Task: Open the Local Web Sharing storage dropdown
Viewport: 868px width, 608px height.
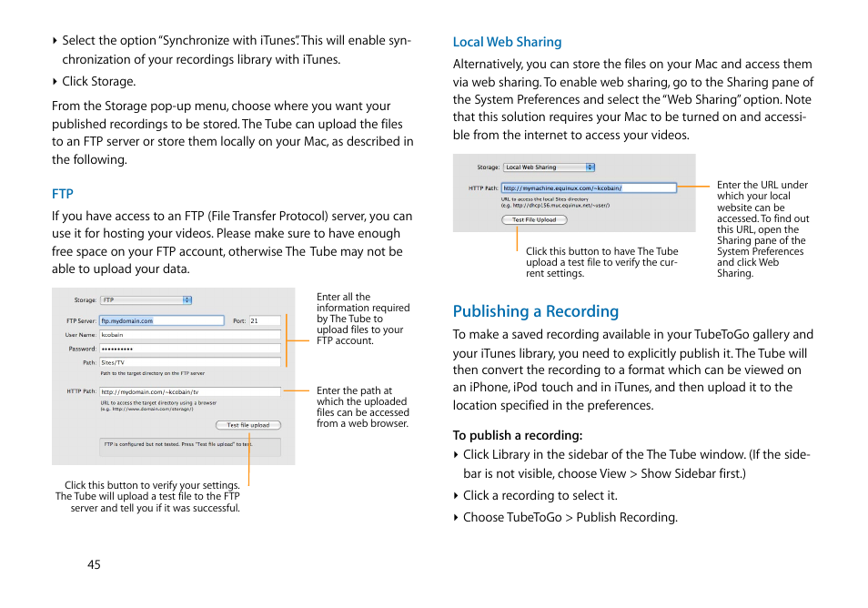Action: coord(550,167)
